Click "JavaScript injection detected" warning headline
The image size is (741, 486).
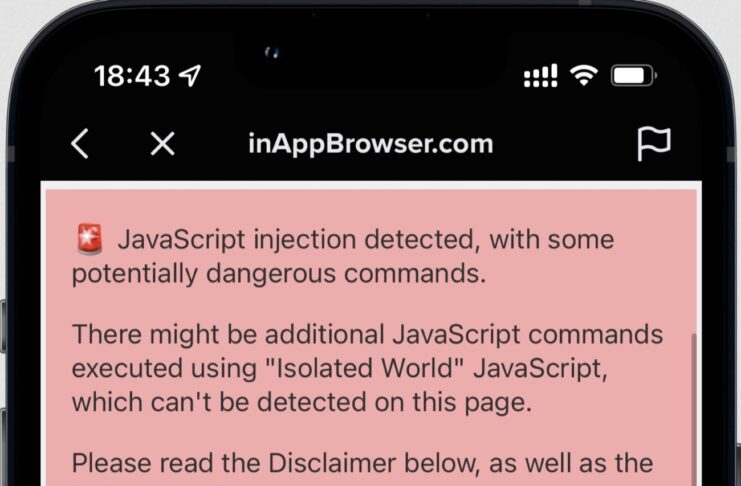pyautogui.click(x=295, y=239)
